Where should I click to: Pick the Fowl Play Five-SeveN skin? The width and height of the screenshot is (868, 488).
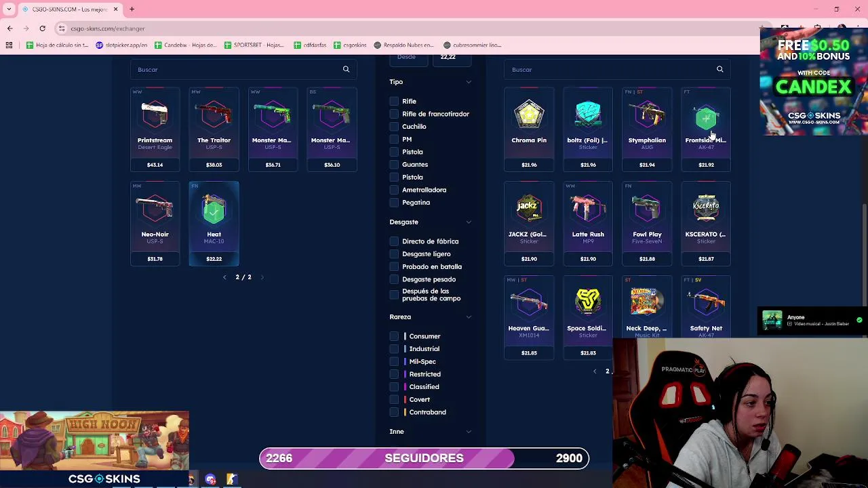click(647, 224)
